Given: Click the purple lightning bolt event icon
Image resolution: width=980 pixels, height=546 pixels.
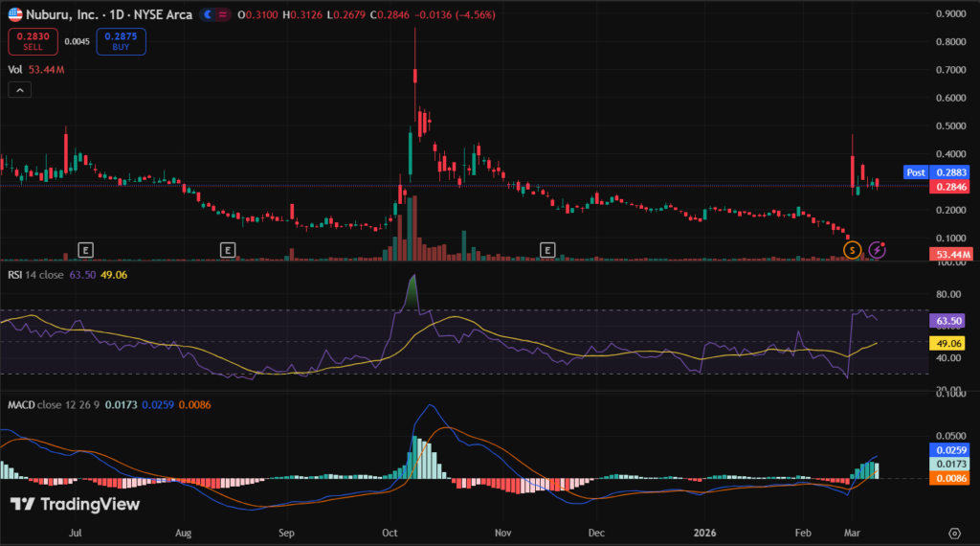Looking at the screenshot, I should pyautogui.click(x=878, y=250).
